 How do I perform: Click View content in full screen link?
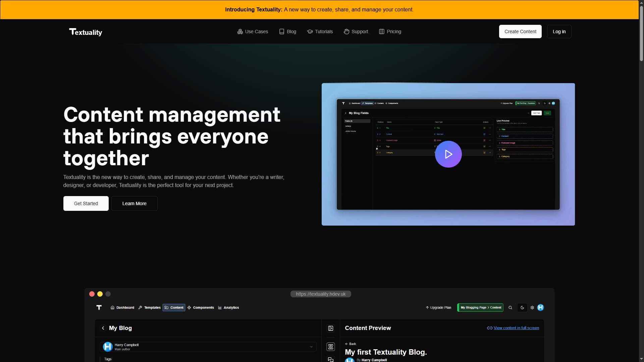[x=513, y=328]
